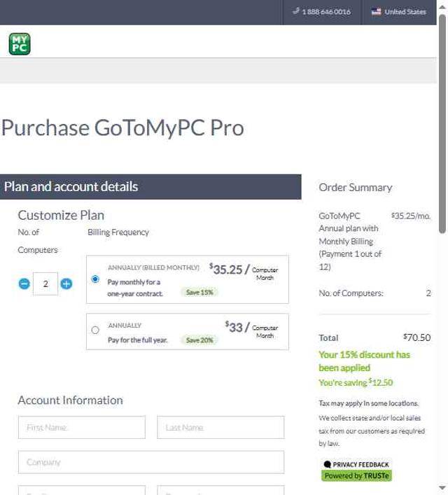Click the 'Pay for the full year.' description
The width and height of the screenshot is (448, 495).
pyautogui.click(x=138, y=340)
